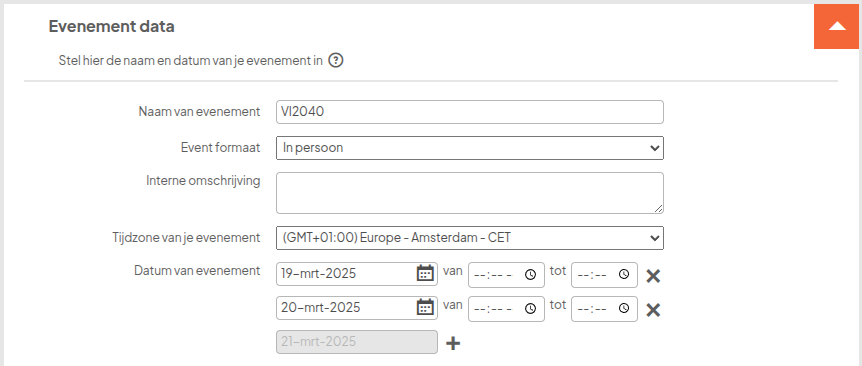
Task: Open calendar picker for 20-mrt-2025
Action: tap(425, 307)
